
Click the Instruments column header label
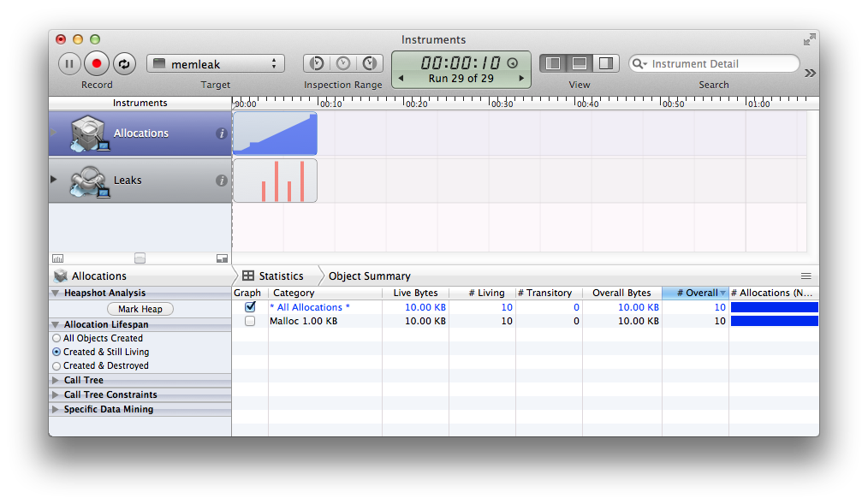pos(140,103)
